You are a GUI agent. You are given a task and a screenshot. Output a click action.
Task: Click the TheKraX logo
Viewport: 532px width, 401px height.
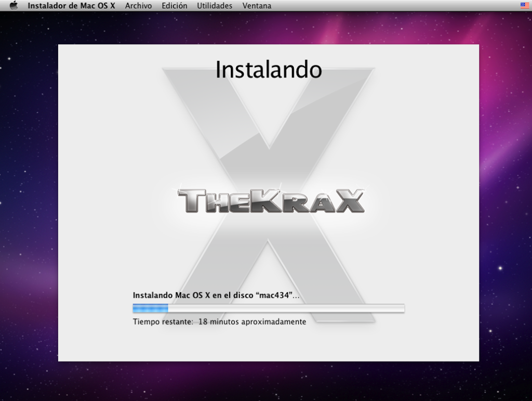point(271,200)
